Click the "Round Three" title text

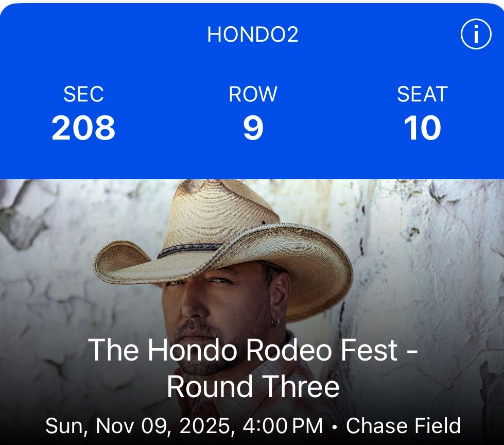coord(253,387)
